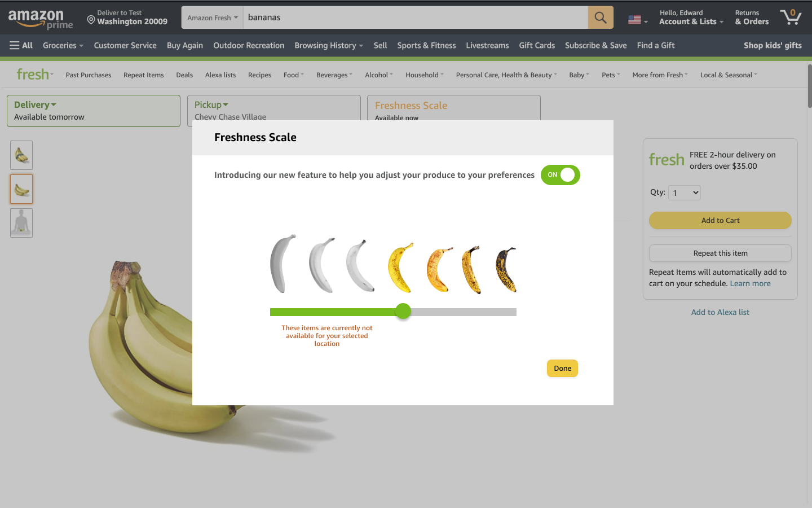Image resolution: width=812 pixels, height=508 pixels.
Task: Select the darkest overripe banana image
Action: coord(506,269)
